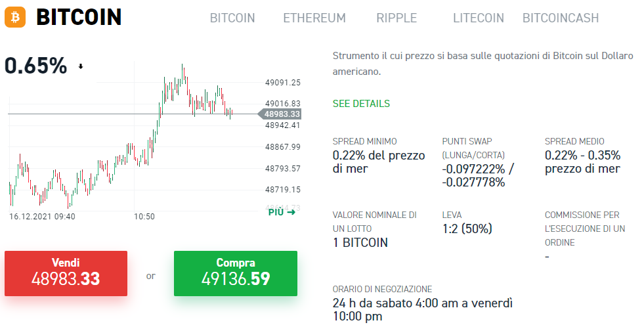Click the 16.12.2021 09:40 date label
Viewport: 644px width, 329px height.
[42, 217]
